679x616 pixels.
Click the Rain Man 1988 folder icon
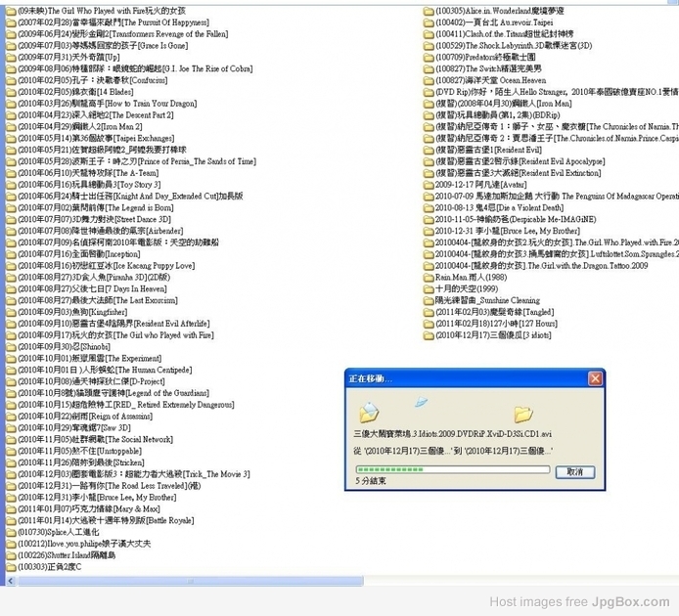pyautogui.click(x=428, y=277)
